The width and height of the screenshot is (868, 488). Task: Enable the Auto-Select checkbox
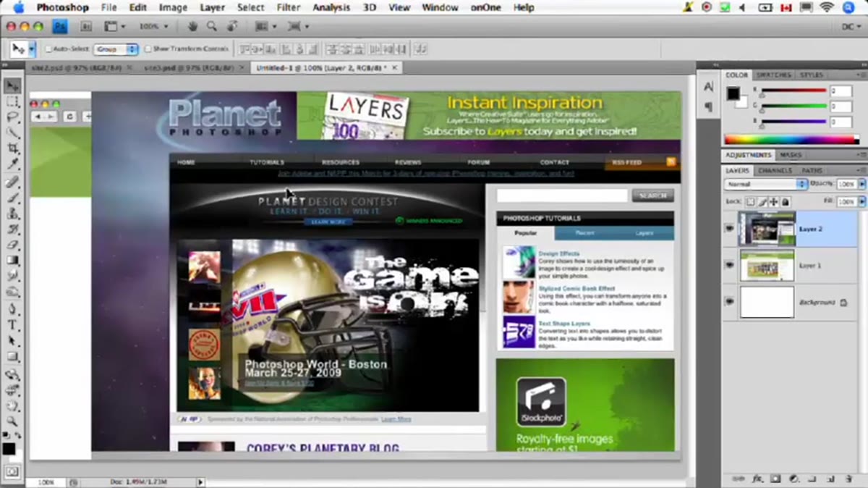click(48, 49)
